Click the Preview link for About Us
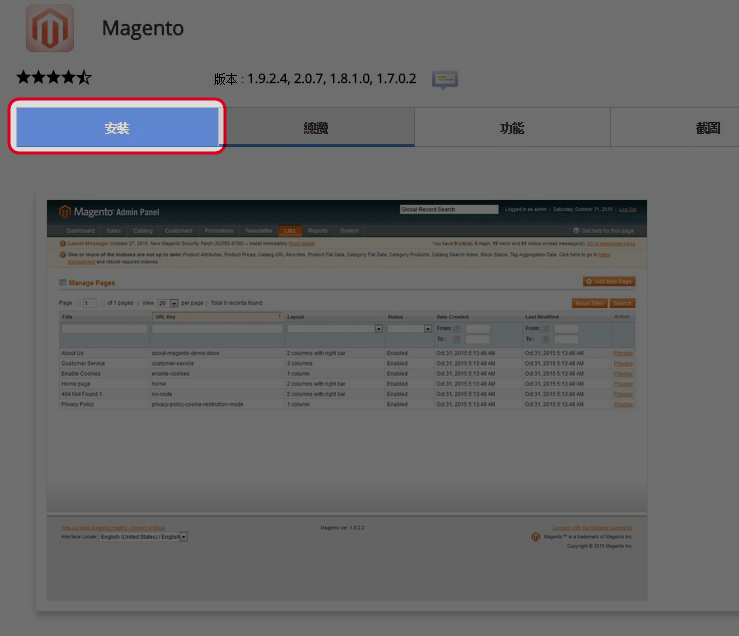739x636 pixels. point(623,353)
